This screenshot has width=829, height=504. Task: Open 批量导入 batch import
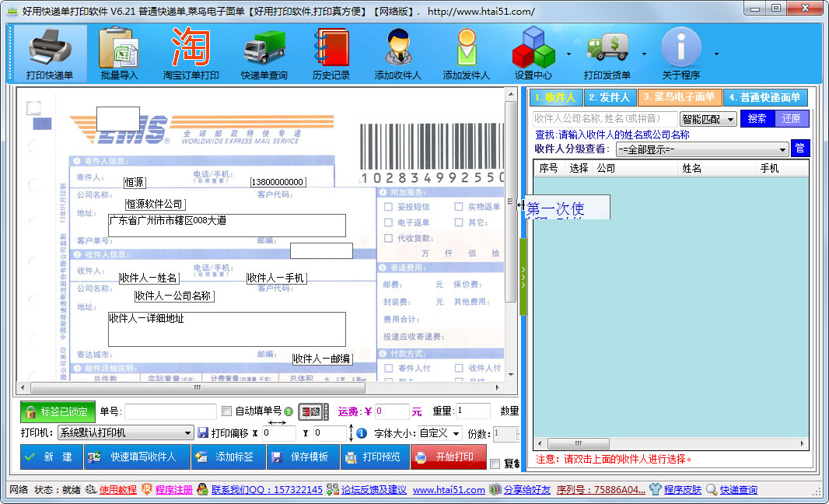(119, 54)
